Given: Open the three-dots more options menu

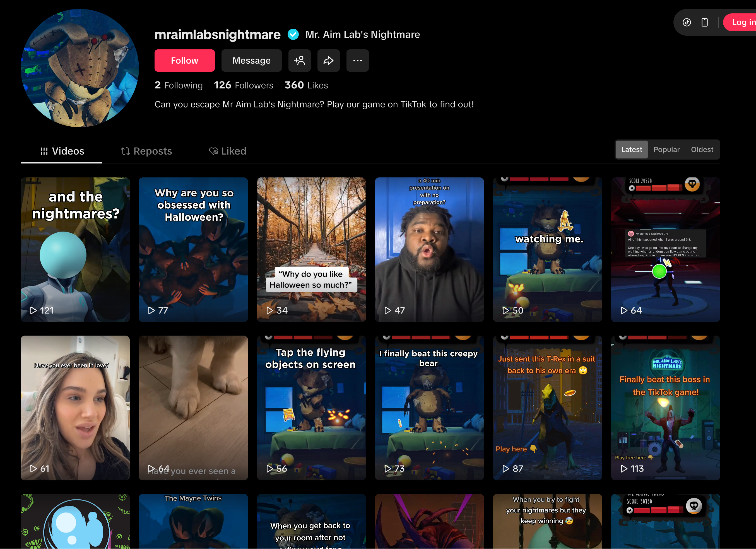Looking at the screenshot, I should pyautogui.click(x=357, y=60).
